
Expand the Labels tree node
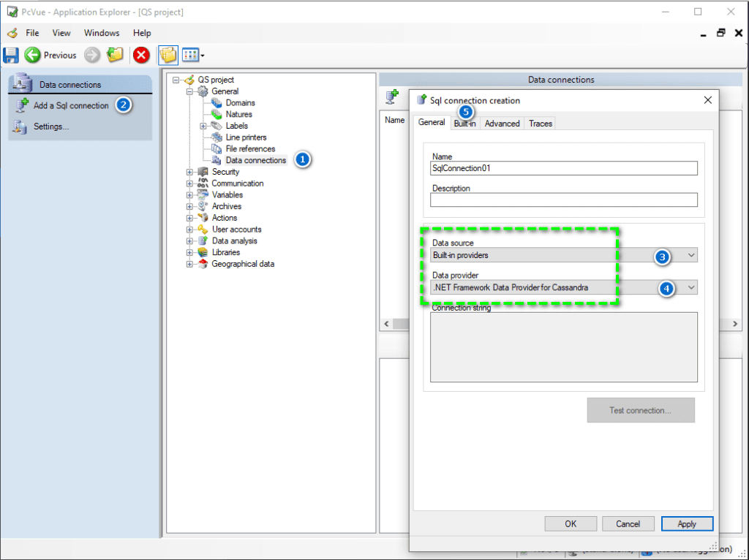click(x=203, y=126)
